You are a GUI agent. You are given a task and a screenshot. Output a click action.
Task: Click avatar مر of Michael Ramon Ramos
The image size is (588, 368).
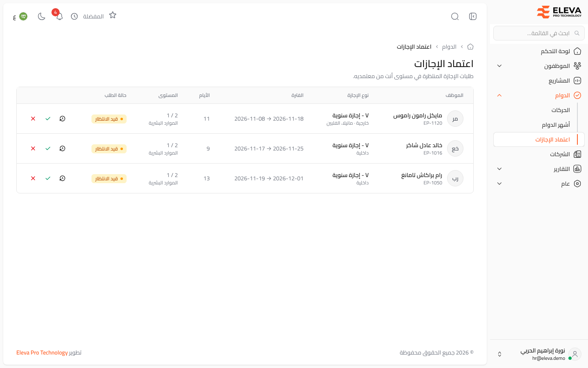pyautogui.click(x=455, y=119)
